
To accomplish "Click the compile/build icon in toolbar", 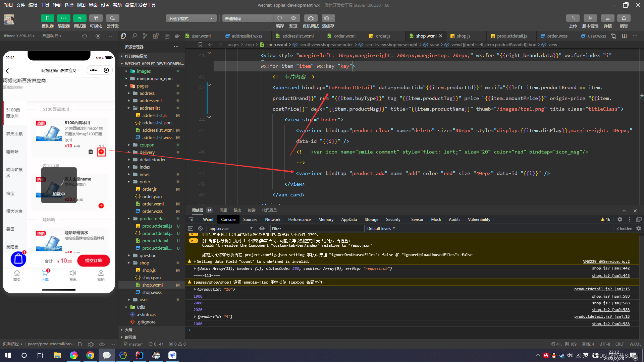I will click(279, 18).
